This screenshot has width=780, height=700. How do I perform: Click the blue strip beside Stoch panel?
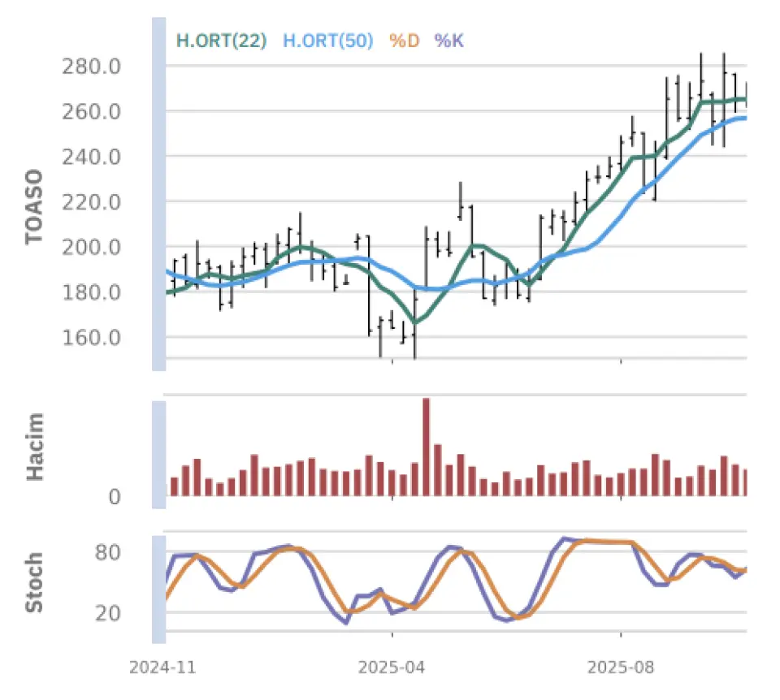158,589
